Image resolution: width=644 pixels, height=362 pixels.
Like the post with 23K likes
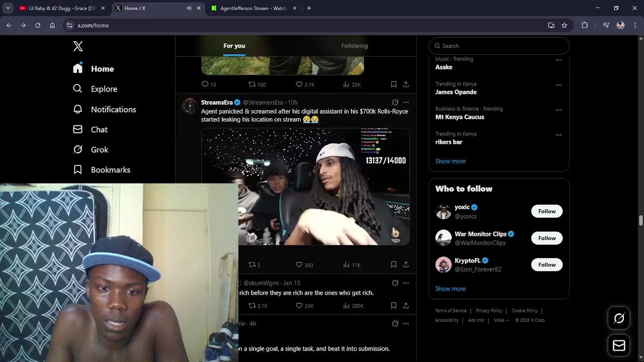click(304, 306)
